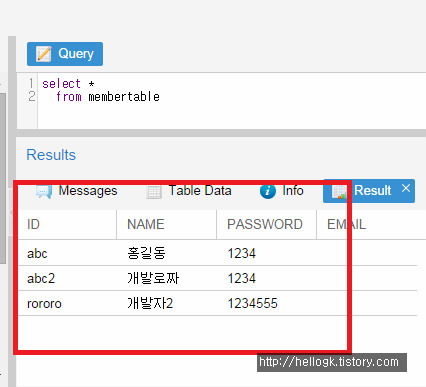Click the name cell 개발로짜
This screenshot has width=426, height=387.
[x=167, y=278]
